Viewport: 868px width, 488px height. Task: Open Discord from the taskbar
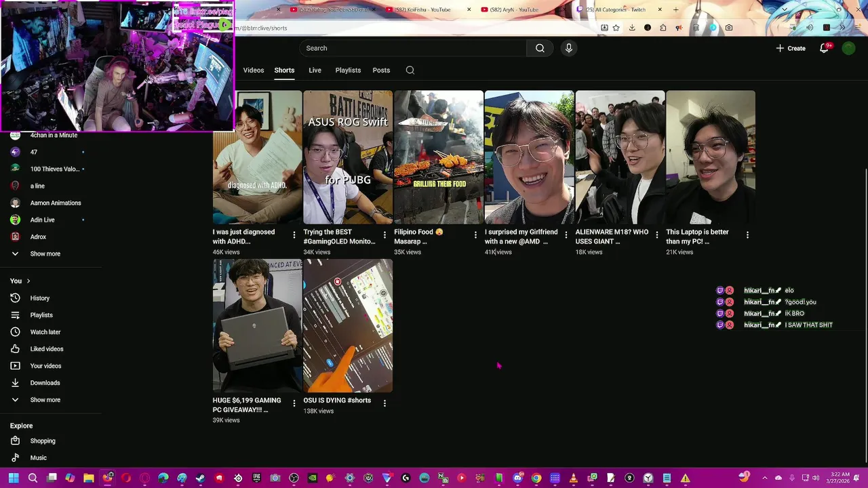517,479
